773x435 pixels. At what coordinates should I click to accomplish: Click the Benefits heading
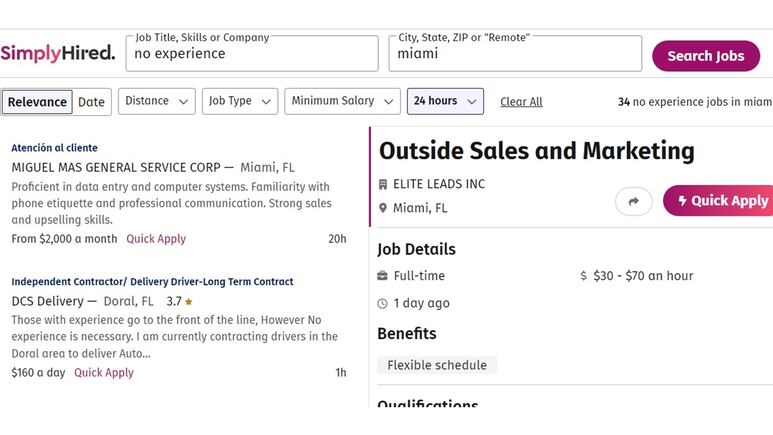tap(407, 334)
